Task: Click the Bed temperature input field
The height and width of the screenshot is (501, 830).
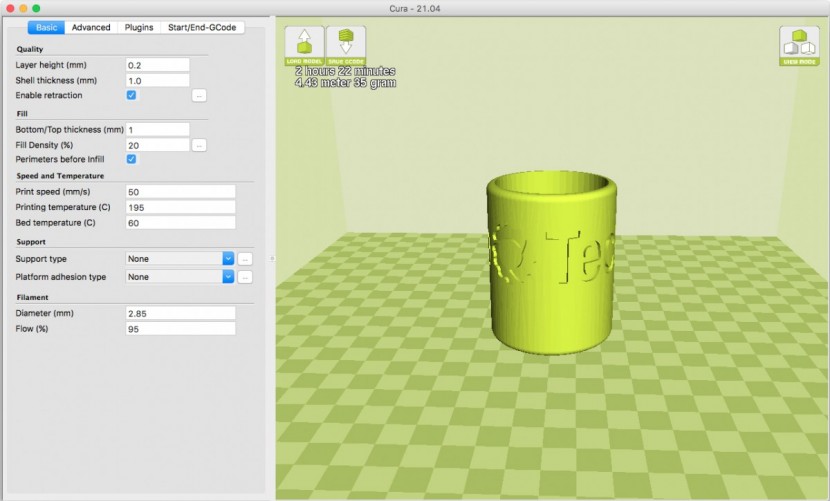Action: (x=181, y=223)
